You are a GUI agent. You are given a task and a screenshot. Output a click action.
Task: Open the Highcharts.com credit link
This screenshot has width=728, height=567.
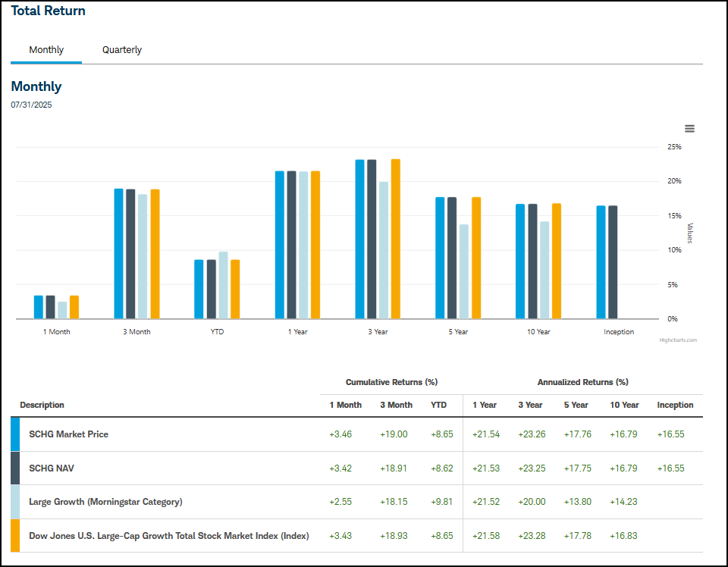[678, 340]
